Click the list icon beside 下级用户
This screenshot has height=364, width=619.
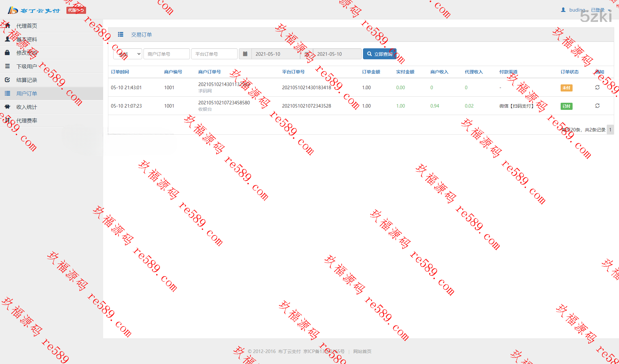7,66
